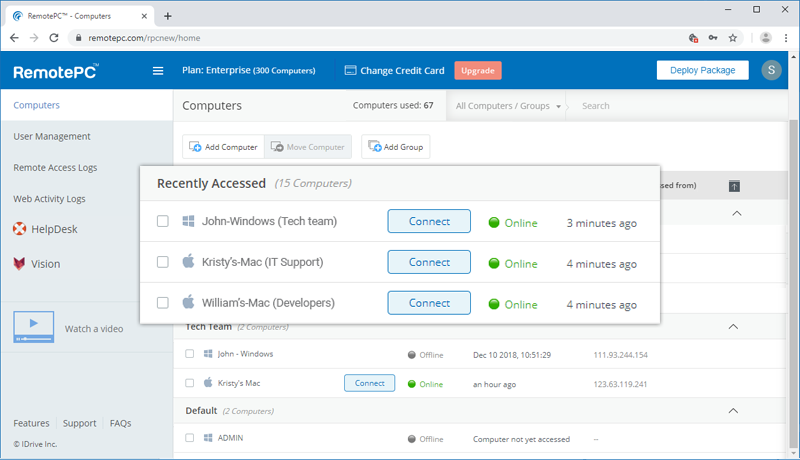Collapse the Default group chevron
The height and width of the screenshot is (460, 800).
733,411
